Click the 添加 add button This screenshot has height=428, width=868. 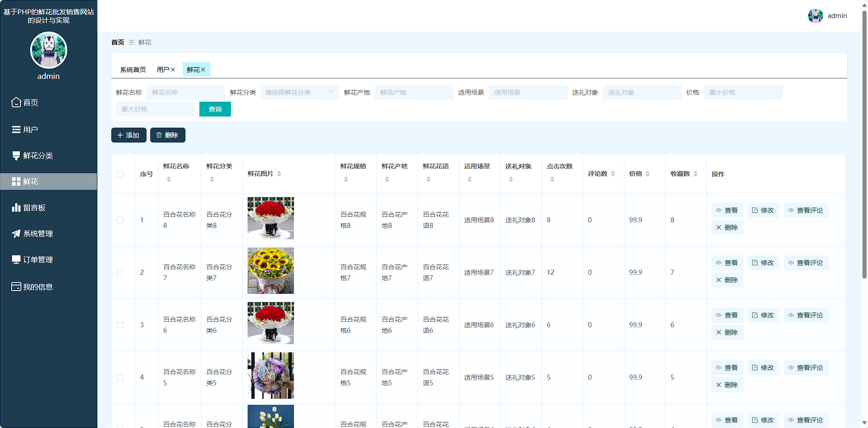click(x=129, y=135)
